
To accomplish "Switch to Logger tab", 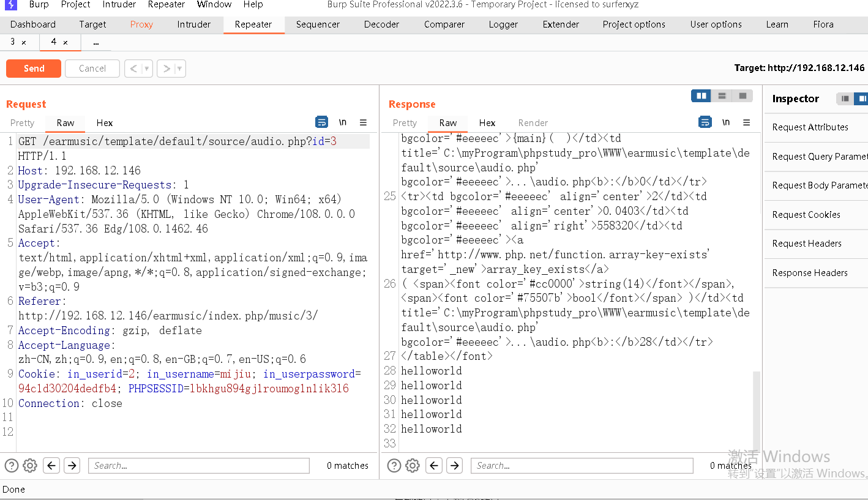I will (503, 24).
